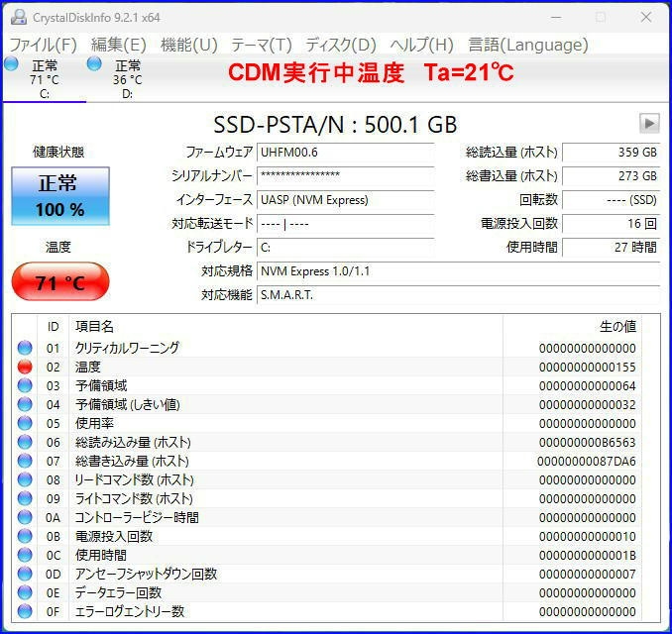
Task: Click the blue orb in row 03 予備領域
Action: pyautogui.click(x=25, y=385)
